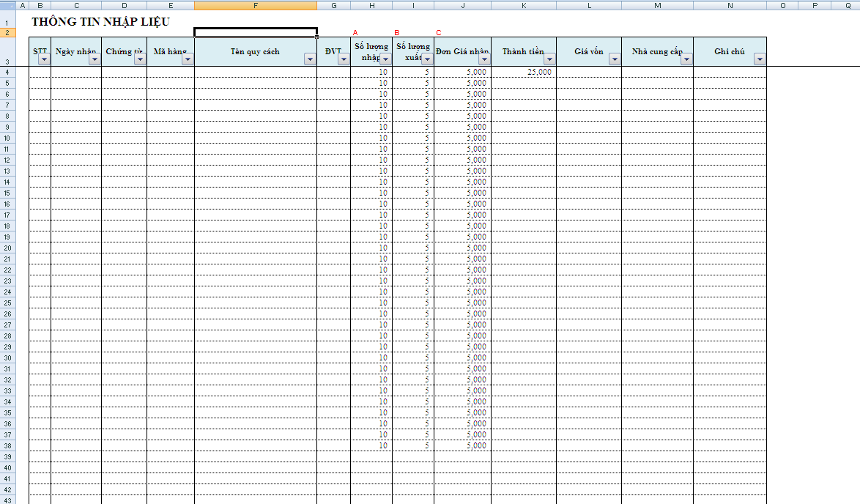Open the Đơn Giá nhập filter dropdown
860x504 pixels.
click(x=484, y=60)
